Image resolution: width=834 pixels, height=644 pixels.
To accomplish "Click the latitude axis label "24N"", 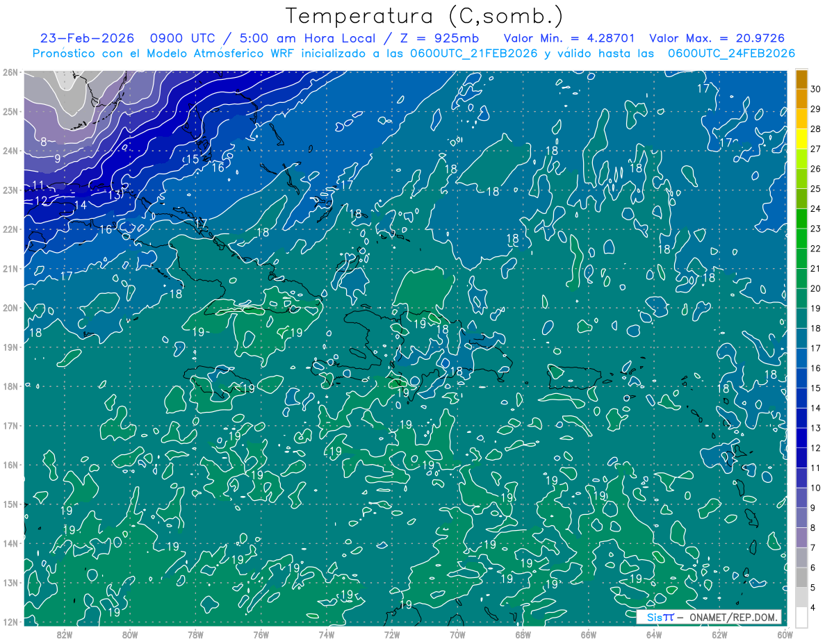I will [x=10, y=151].
